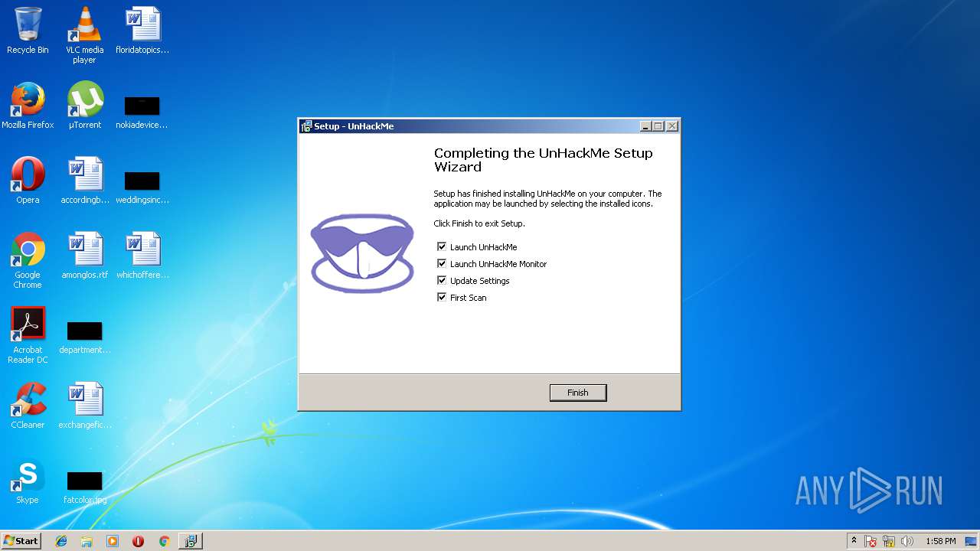Open Windows Media Player from taskbar
Image resolution: width=980 pixels, height=551 pixels.
tap(113, 541)
